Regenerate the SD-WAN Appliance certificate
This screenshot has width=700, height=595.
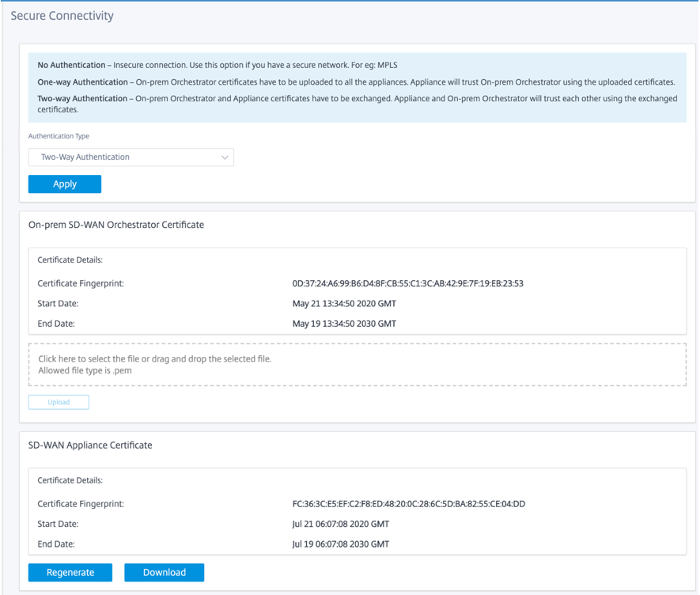[x=70, y=573]
